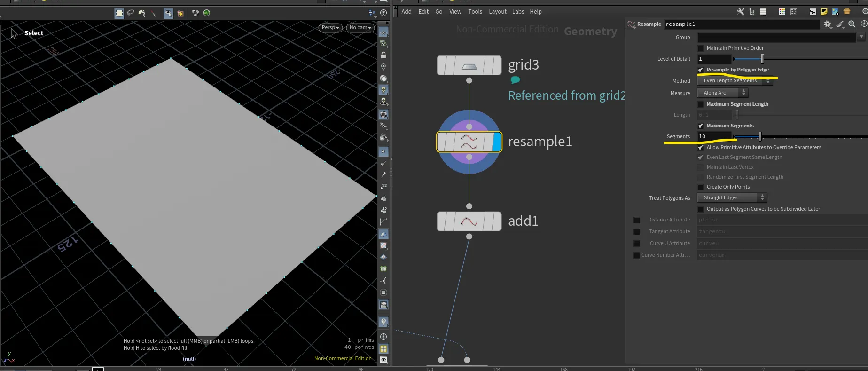Select the box selection tool
Viewport: 868px width, 371px height.
pyautogui.click(x=119, y=13)
